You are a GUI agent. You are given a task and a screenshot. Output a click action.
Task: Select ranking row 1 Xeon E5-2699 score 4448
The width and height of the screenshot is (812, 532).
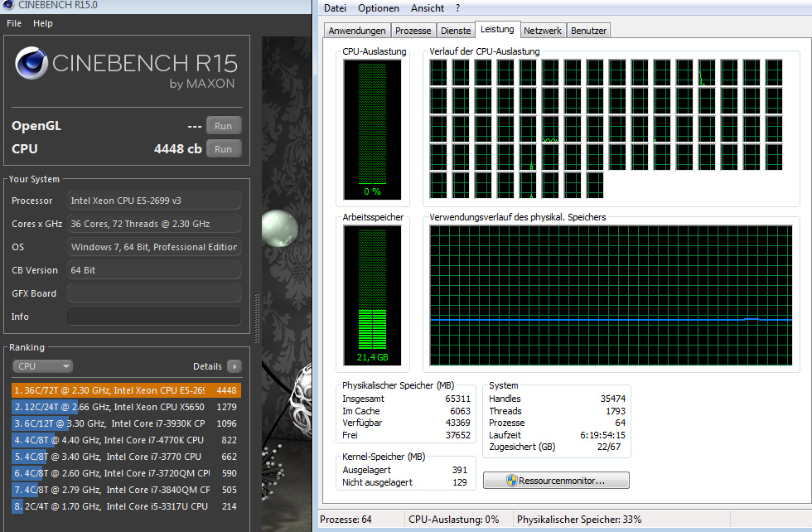[x=126, y=390]
